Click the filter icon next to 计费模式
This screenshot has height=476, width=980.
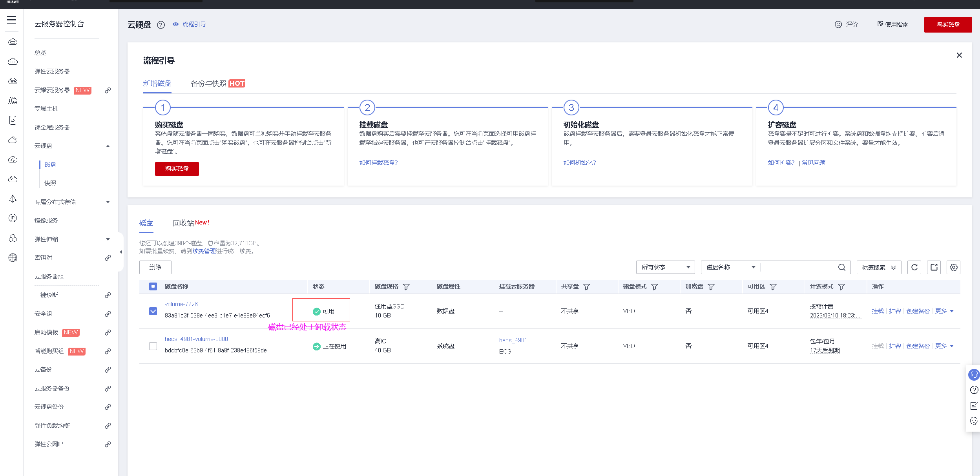(x=841, y=287)
